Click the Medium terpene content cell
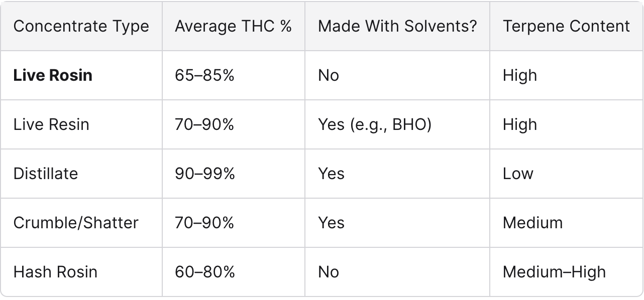The image size is (644, 300). [x=532, y=223]
